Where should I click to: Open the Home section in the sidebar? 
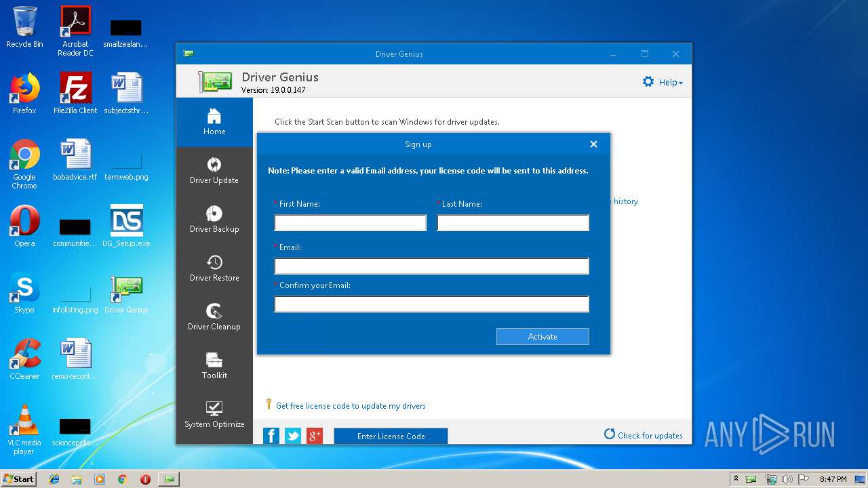point(214,123)
